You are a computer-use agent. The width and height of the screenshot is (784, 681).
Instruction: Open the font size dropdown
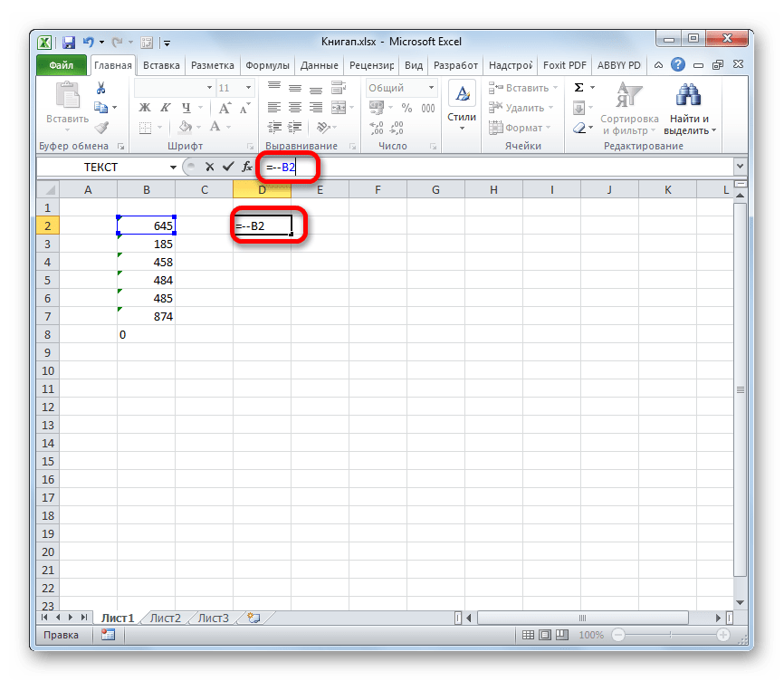[248, 88]
